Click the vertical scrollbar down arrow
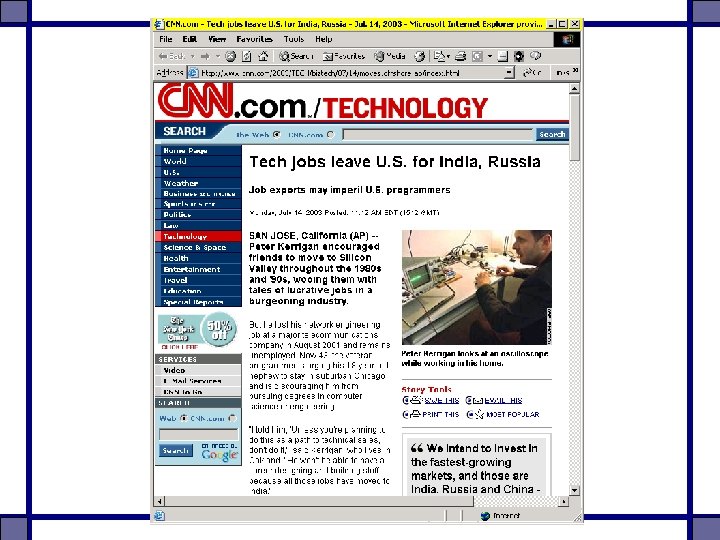This screenshot has height=540, width=720. [x=574, y=490]
